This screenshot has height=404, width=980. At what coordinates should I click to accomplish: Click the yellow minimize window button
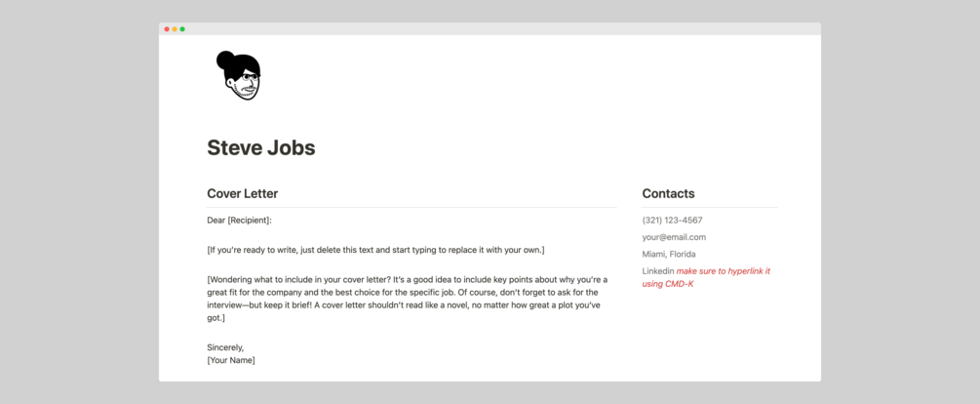tap(175, 29)
